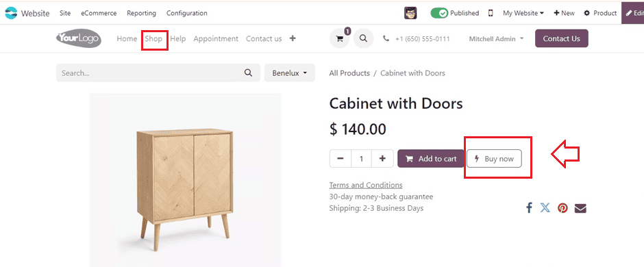Focus the product Search field

pos(158,73)
